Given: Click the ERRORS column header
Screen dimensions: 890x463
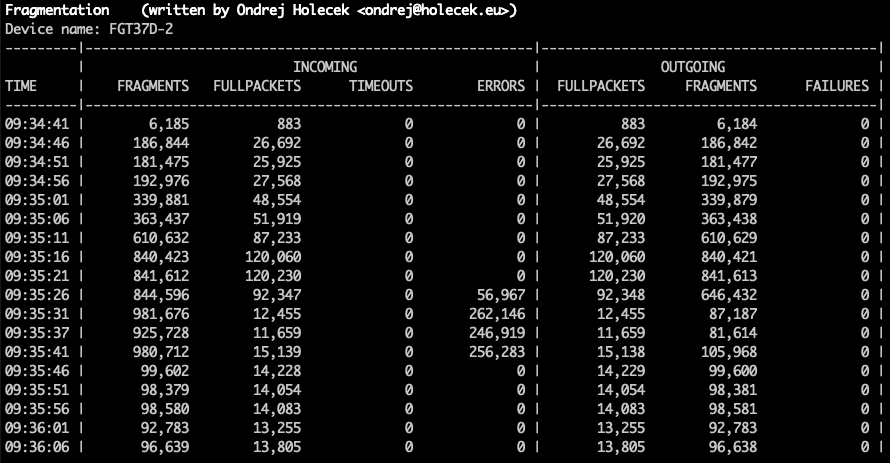Looking at the screenshot, I should (x=500, y=86).
